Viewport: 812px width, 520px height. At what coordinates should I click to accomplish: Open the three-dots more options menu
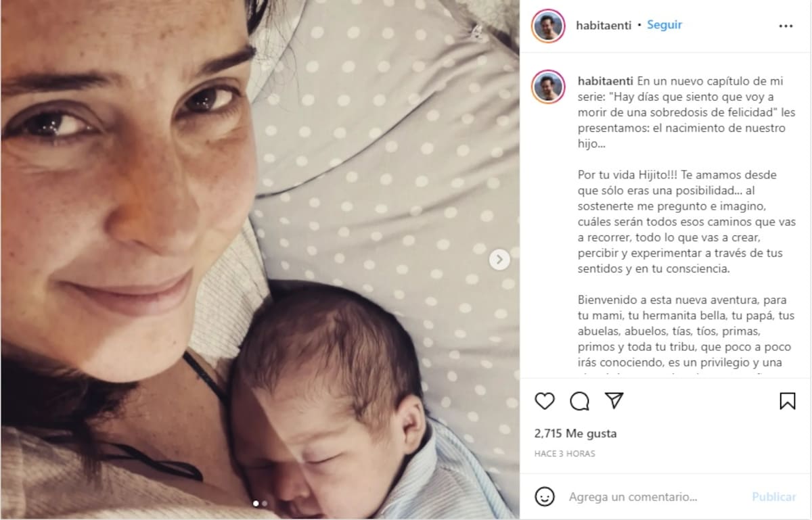[x=786, y=26]
